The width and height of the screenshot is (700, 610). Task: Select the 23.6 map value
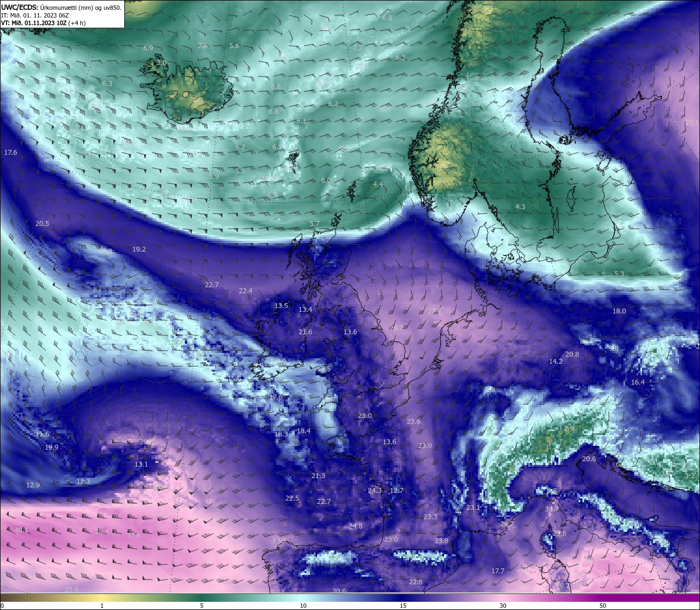click(x=413, y=422)
